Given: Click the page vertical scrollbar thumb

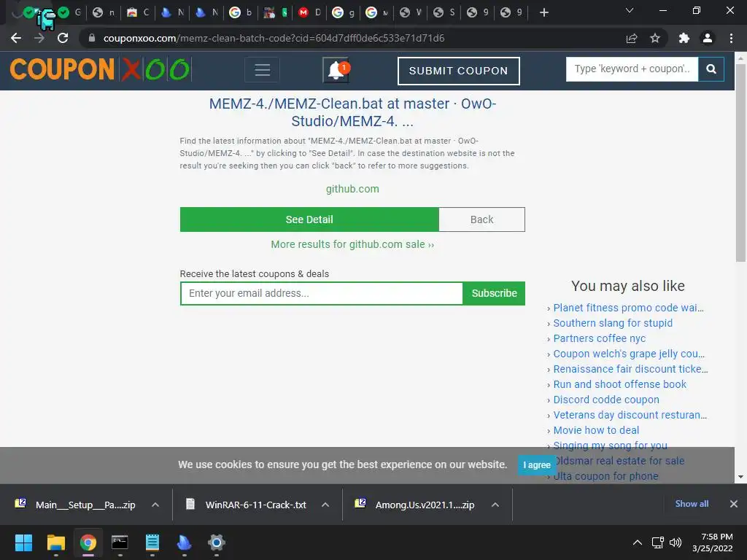Looking at the screenshot, I should (740, 162).
